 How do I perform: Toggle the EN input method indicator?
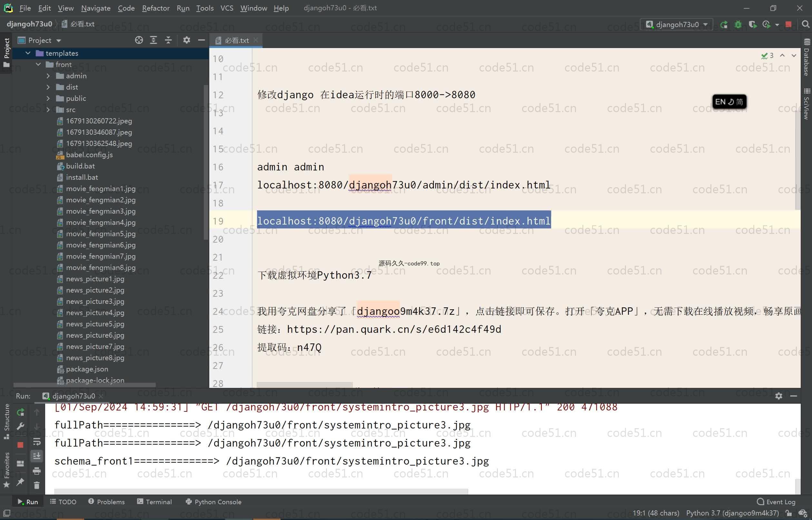729,101
